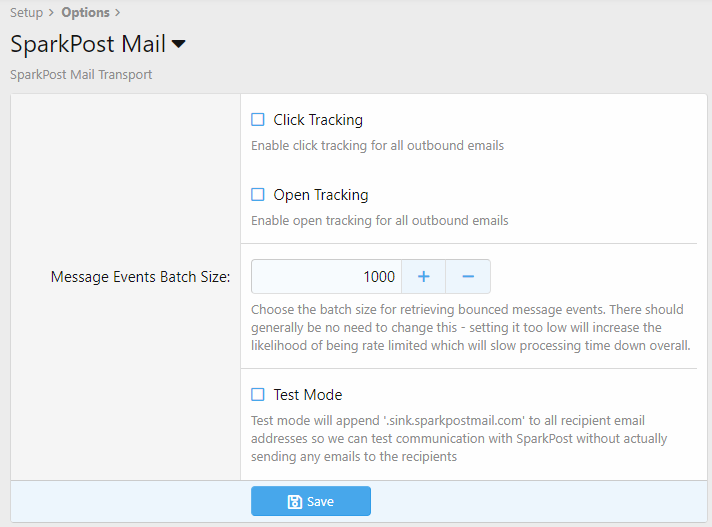
Task: Focus the batch size field showing 1000
Action: 326,276
